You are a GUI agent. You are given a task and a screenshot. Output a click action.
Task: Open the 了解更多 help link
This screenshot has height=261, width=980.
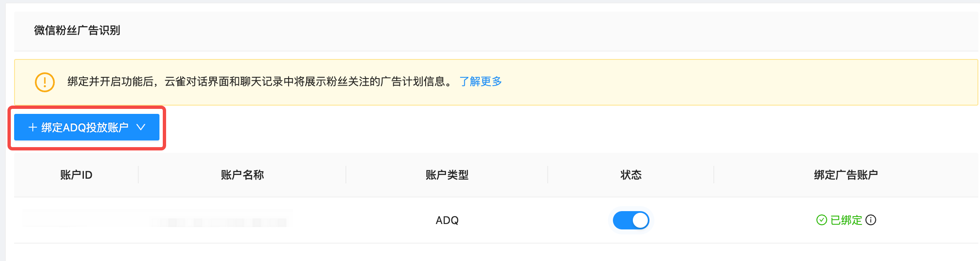coord(480,82)
